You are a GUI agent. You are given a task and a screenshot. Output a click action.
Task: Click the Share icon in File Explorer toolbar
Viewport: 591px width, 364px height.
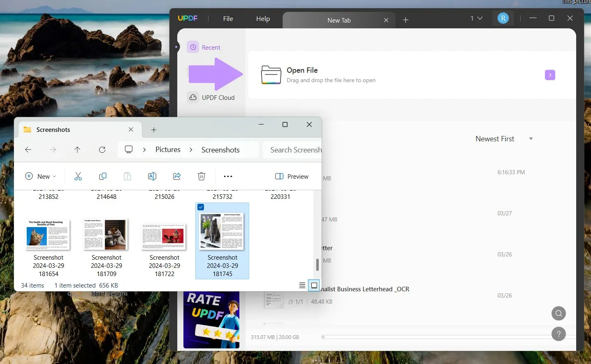point(177,176)
